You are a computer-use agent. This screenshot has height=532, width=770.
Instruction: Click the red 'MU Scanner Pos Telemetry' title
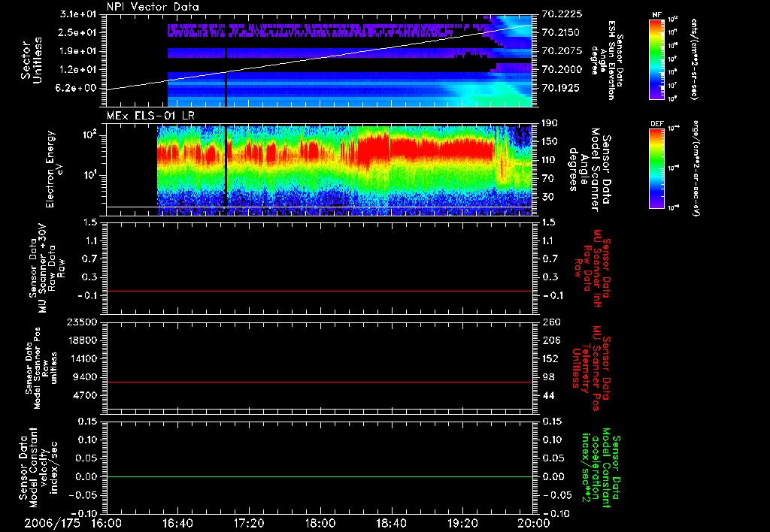(x=590, y=368)
